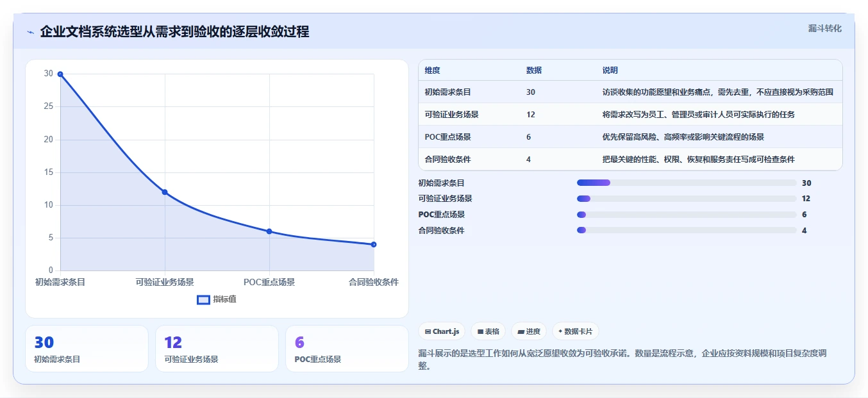Screen dimensions: 868x398
Task: Click table value 30 in 数据 column
Action: (531, 92)
